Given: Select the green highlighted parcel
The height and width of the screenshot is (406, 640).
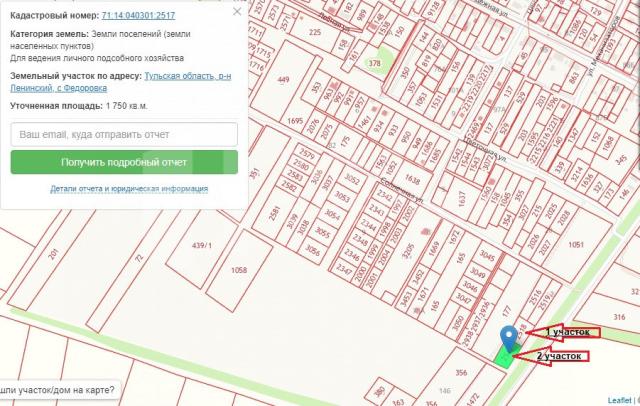Looking at the screenshot, I should [x=505, y=358].
